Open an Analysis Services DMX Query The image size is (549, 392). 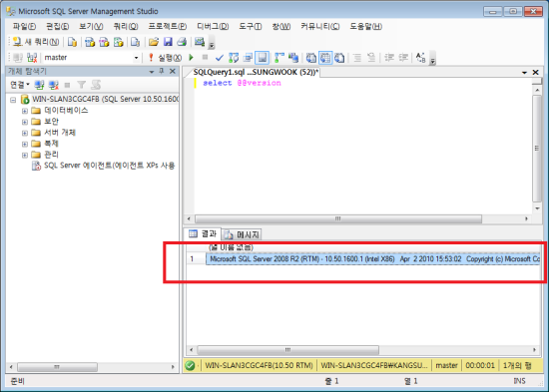(x=105, y=42)
